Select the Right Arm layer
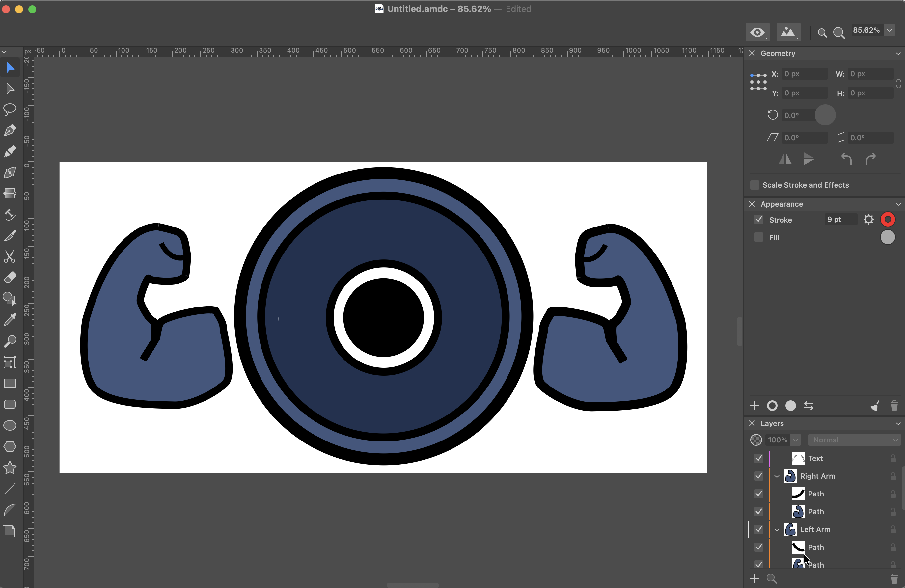The image size is (905, 588). click(824, 476)
